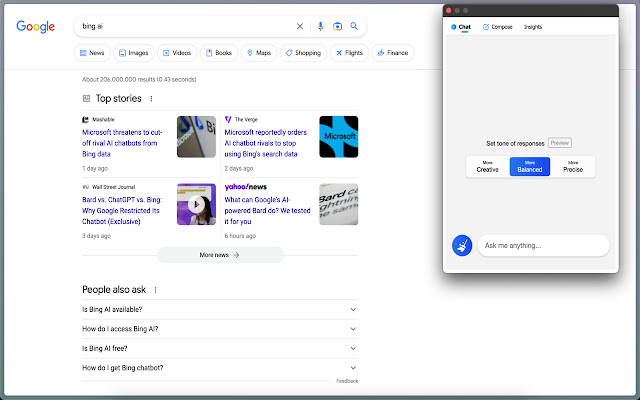This screenshot has width=640, height=400.
Task: Click the new topic broom icon
Action: (x=462, y=245)
